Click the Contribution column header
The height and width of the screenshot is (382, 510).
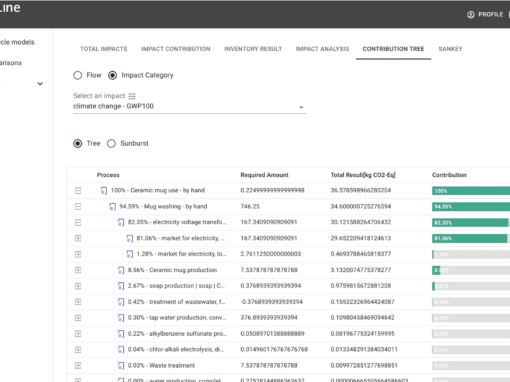click(449, 175)
